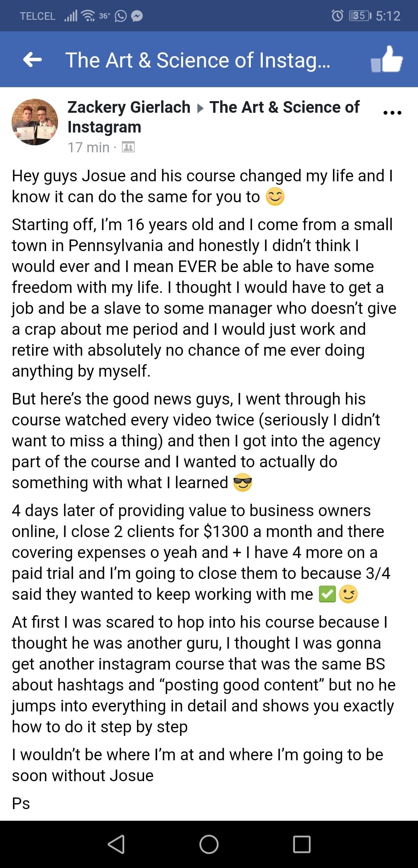418x868 pixels.
Task: Tap the white back arrow in header
Action: point(33,60)
